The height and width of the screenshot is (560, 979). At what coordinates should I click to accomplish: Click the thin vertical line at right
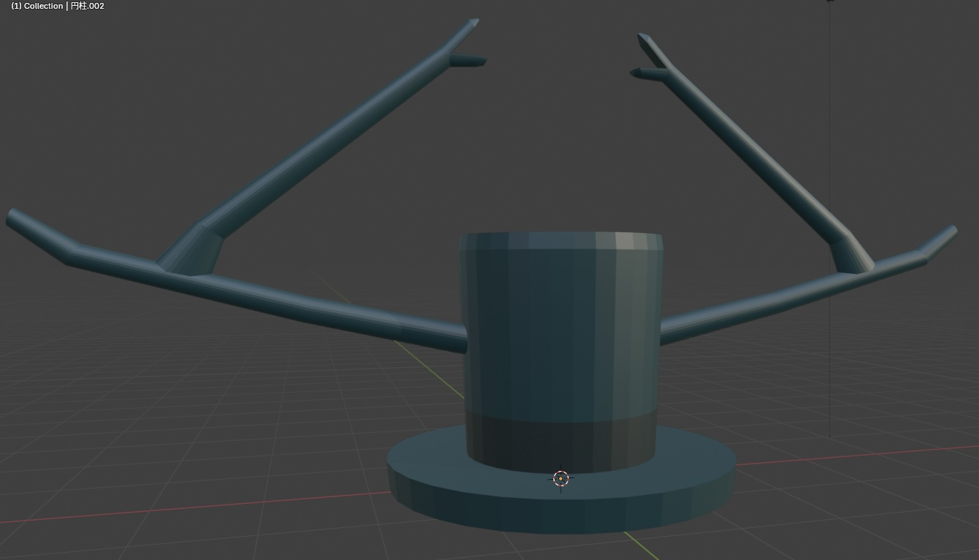click(x=829, y=219)
